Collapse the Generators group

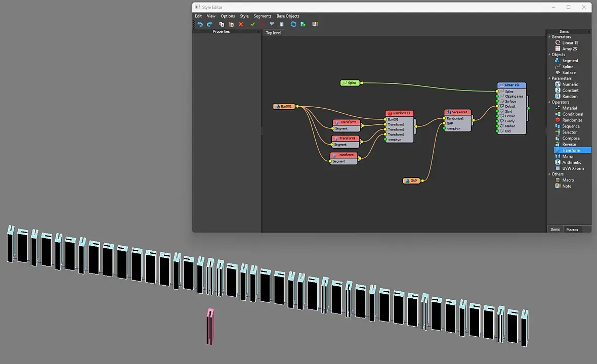pos(549,37)
